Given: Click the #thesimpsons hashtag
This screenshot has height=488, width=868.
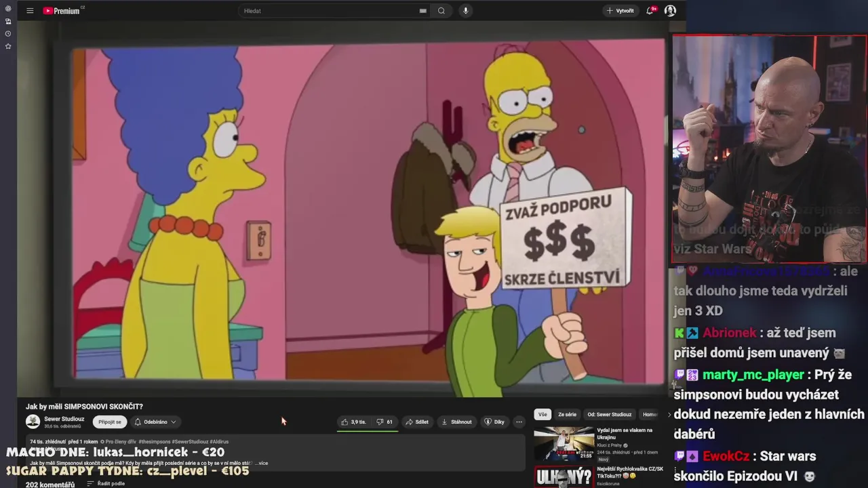Looking at the screenshot, I should point(155,441).
